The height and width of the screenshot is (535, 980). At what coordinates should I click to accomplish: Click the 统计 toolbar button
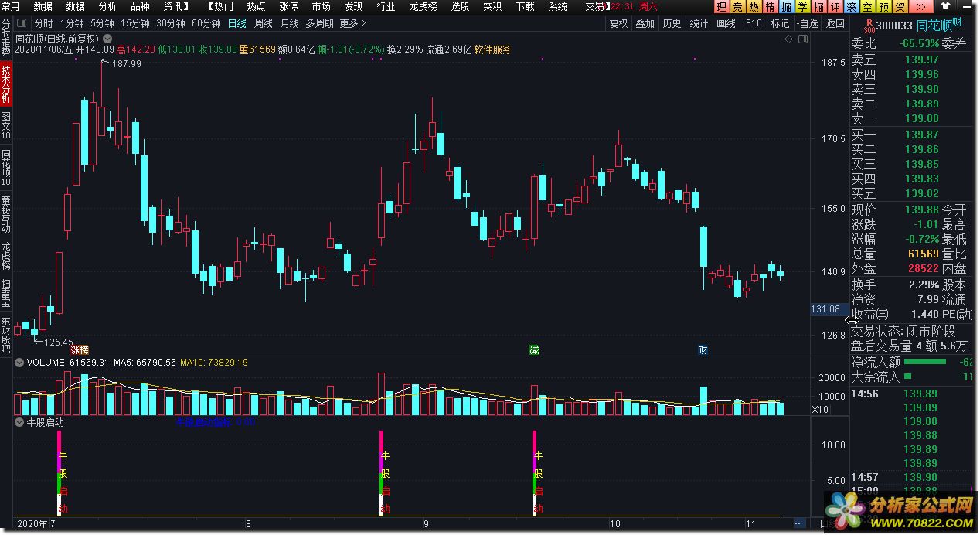click(699, 23)
